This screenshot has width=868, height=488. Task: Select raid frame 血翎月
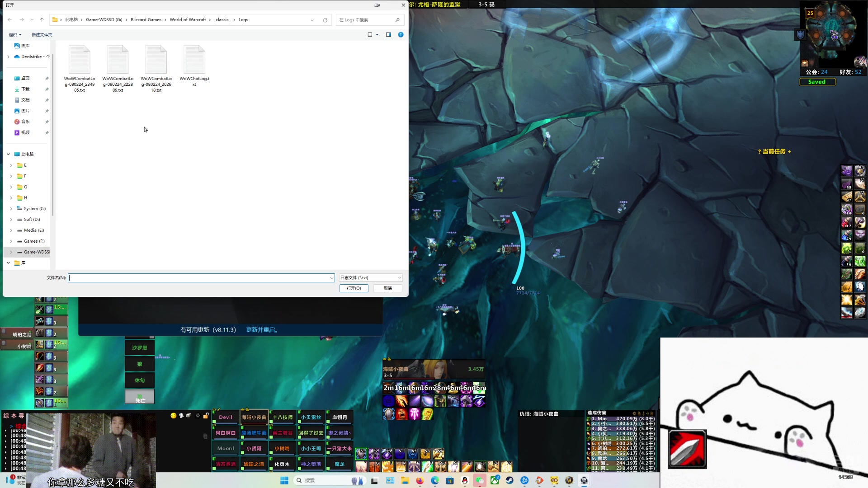tap(340, 417)
